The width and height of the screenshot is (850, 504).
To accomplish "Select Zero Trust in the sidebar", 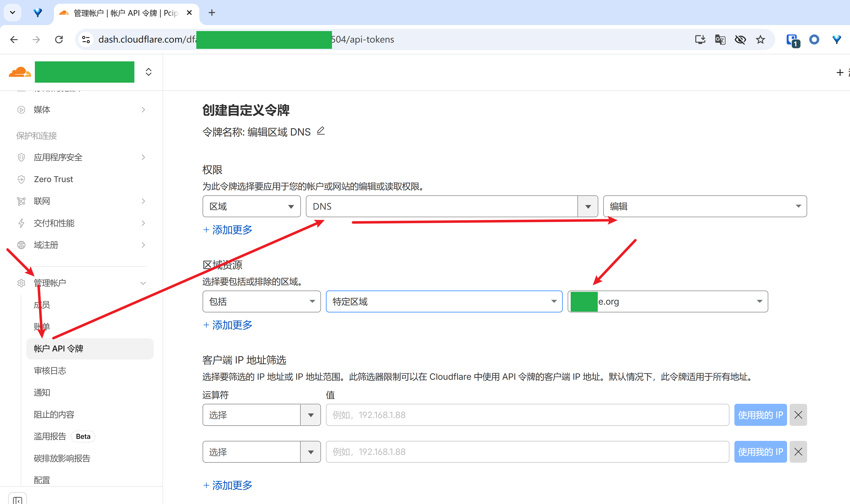I will 53,179.
